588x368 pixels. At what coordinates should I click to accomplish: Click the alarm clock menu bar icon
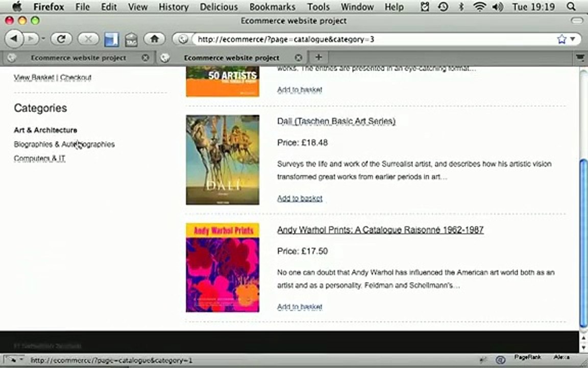pos(425,7)
